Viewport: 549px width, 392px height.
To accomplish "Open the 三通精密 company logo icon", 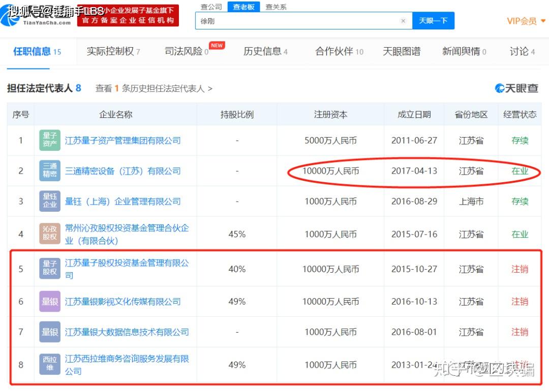I will (50, 171).
